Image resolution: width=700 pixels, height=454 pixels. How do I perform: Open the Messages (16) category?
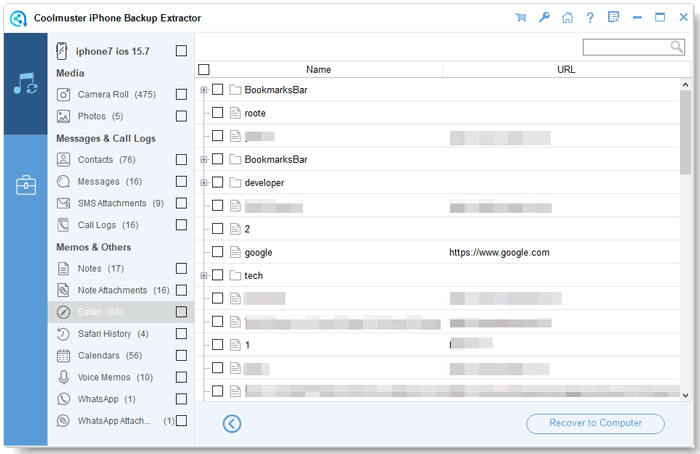click(x=110, y=181)
